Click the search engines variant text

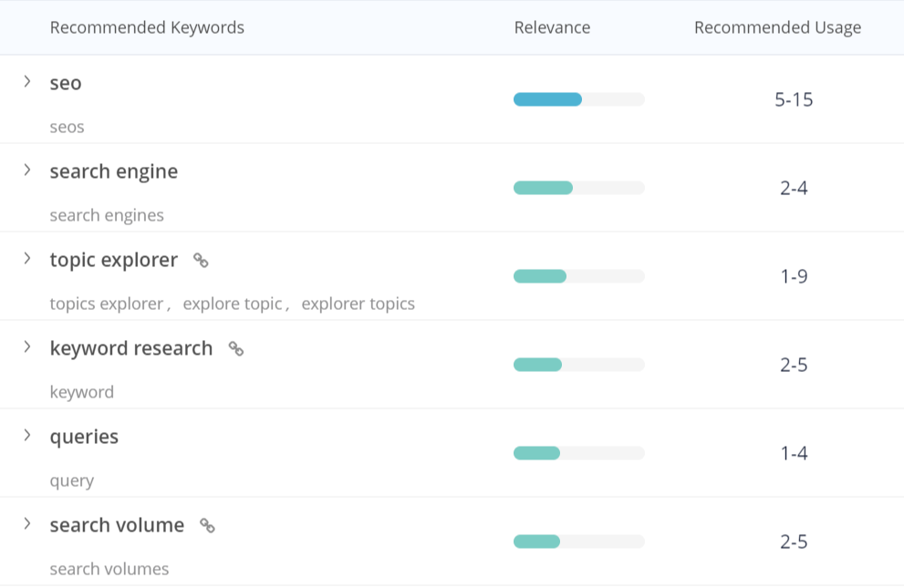pos(107,215)
